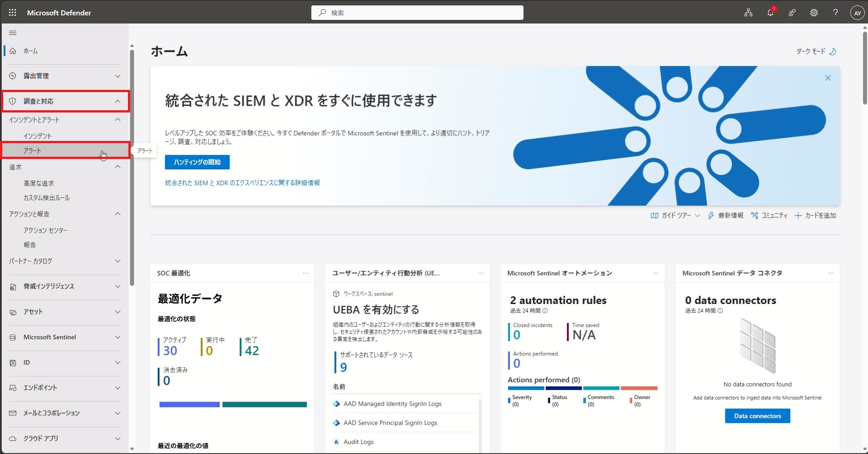Open the SOC 最適化 card more options
Viewport: 868px width, 454px height.
click(306, 273)
